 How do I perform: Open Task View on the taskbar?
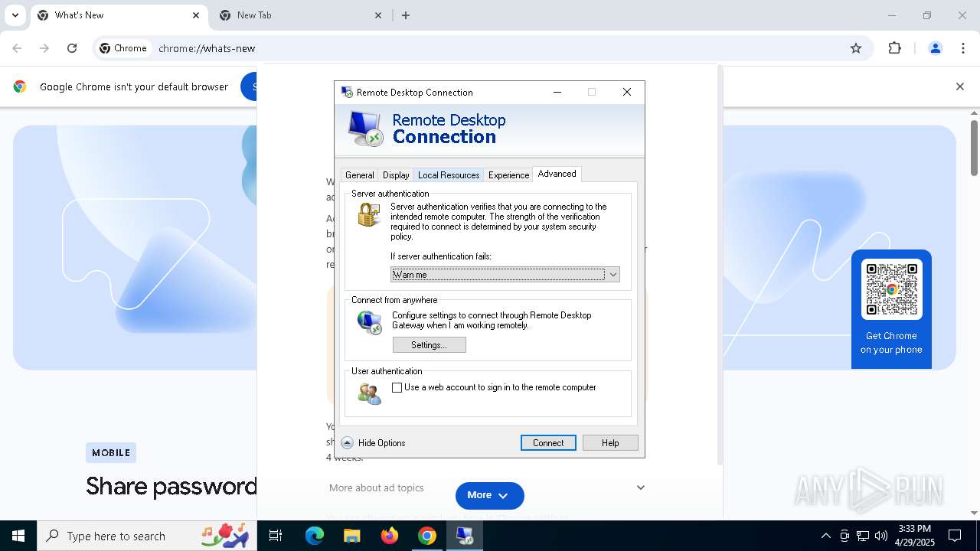[x=276, y=536]
